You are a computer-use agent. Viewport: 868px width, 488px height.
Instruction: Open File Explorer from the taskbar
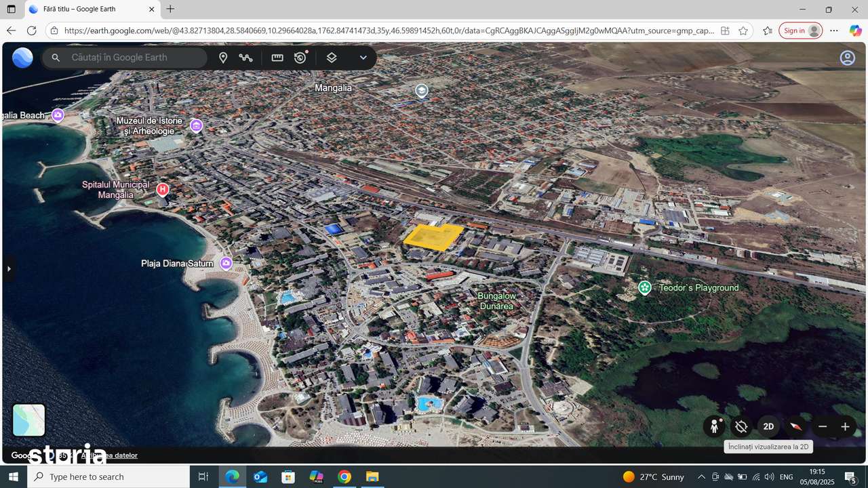point(372,476)
